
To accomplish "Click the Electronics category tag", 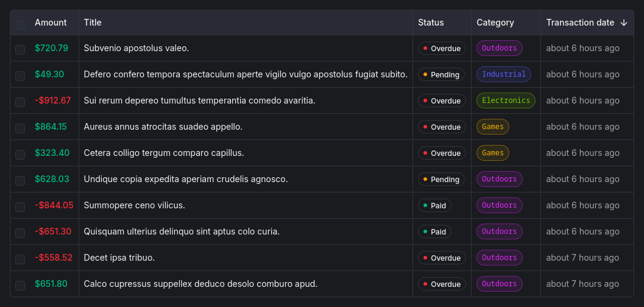I will 506,101.
